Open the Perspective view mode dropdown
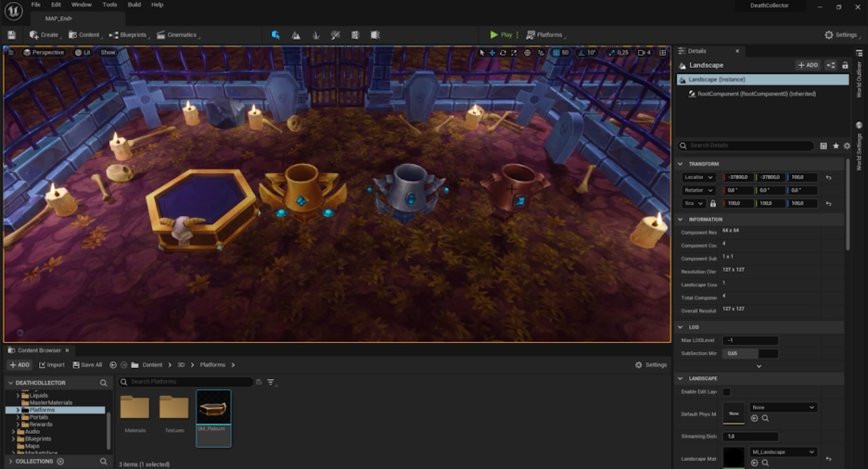Viewport: 868px width, 469px height. point(44,53)
